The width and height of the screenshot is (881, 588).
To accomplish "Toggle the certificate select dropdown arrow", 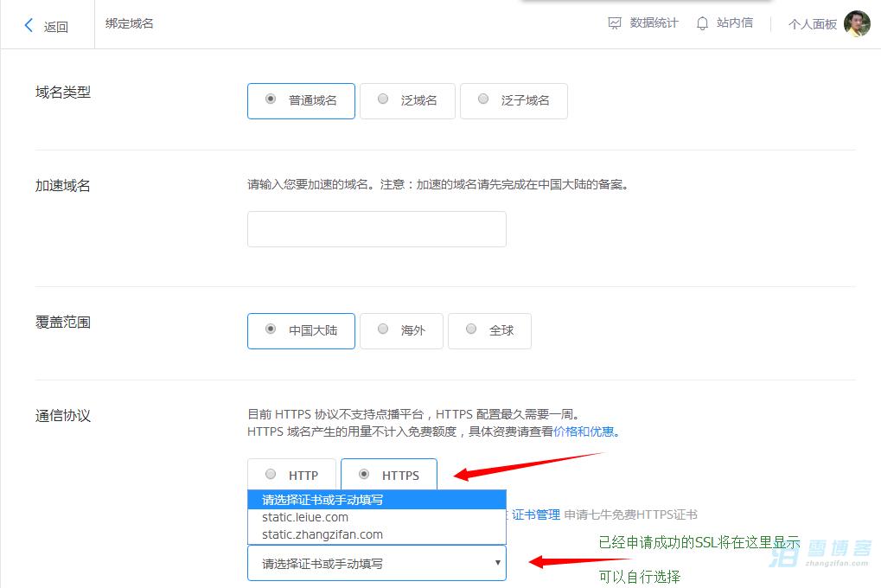I will tap(497, 563).
